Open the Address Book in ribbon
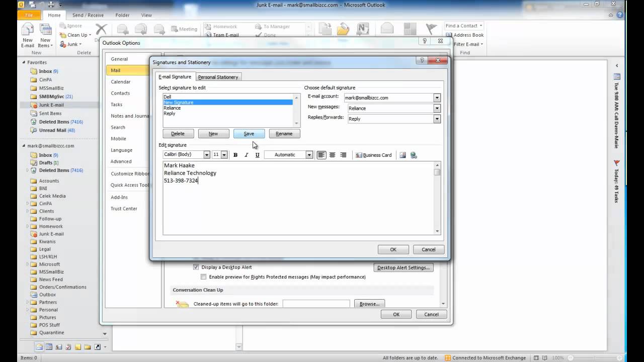 point(464,35)
